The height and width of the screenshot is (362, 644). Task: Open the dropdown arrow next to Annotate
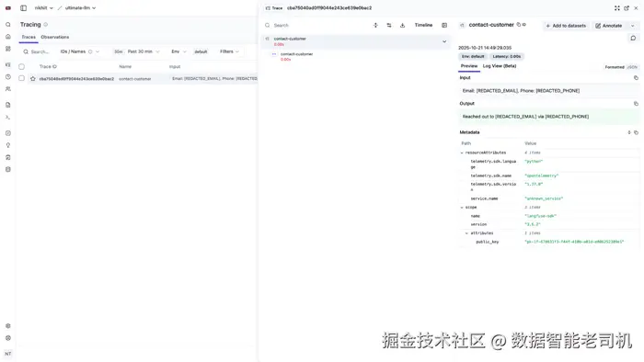pos(633,26)
